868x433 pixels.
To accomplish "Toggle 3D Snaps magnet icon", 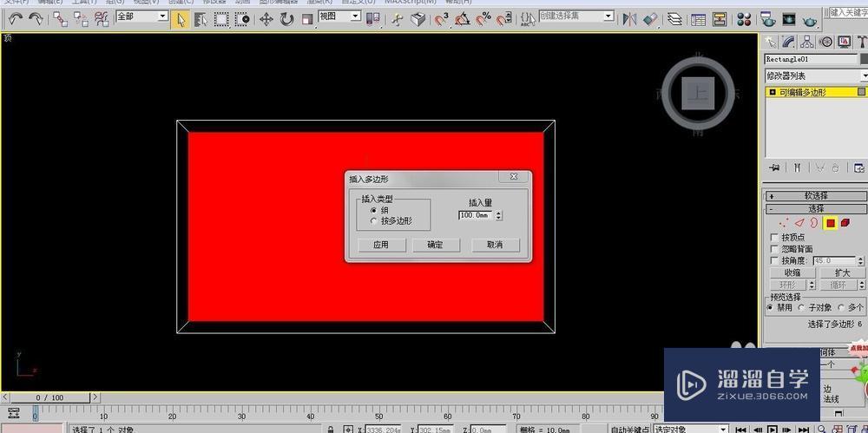I will 441,20.
